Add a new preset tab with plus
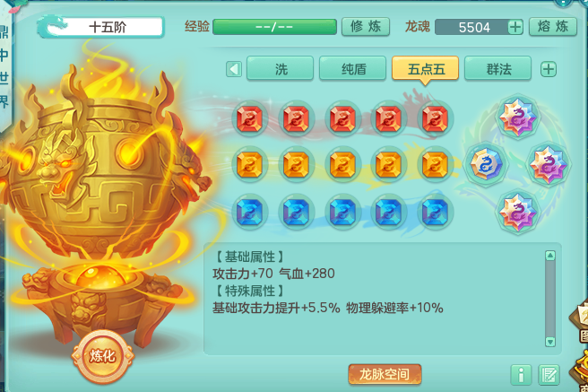This screenshot has width=588, height=392. pyautogui.click(x=549, y=69)
